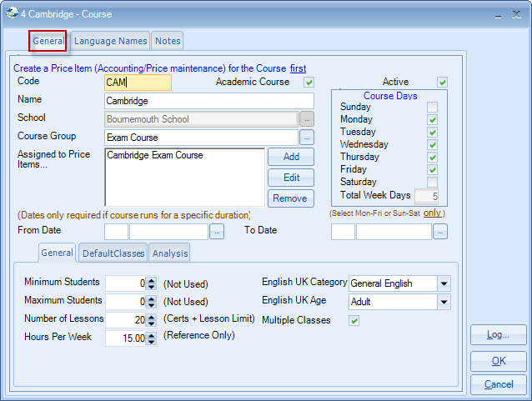Open the Notes tab
532x401 pixels.
[168, 41]
